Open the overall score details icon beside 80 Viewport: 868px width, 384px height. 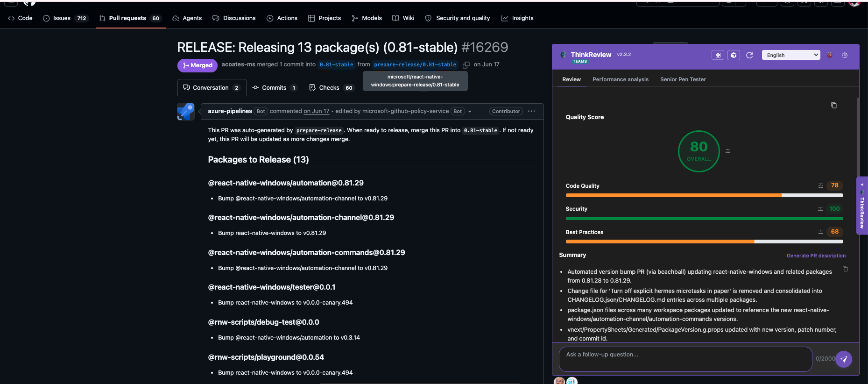(x=728, y=151)
